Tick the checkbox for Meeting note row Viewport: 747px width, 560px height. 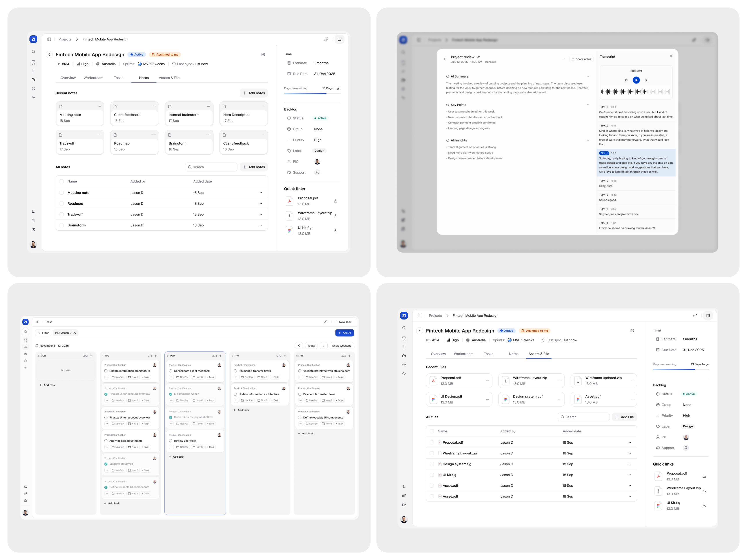click(62, 193)
